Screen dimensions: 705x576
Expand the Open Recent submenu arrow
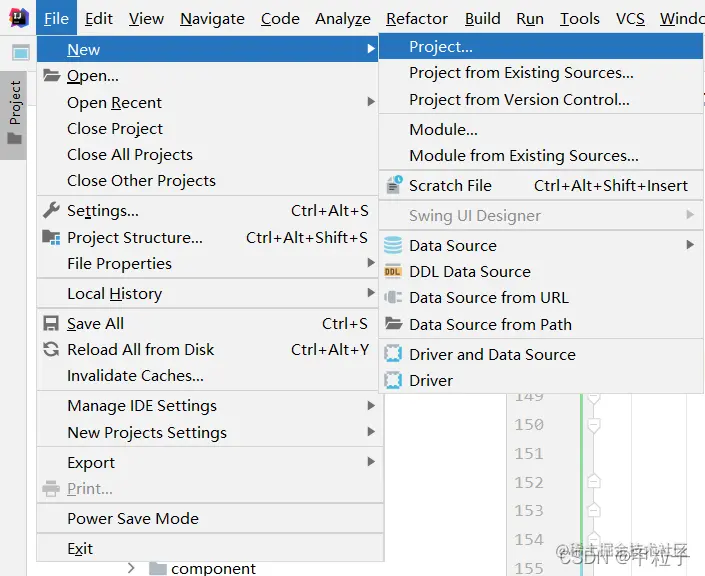tap(370, 102)
